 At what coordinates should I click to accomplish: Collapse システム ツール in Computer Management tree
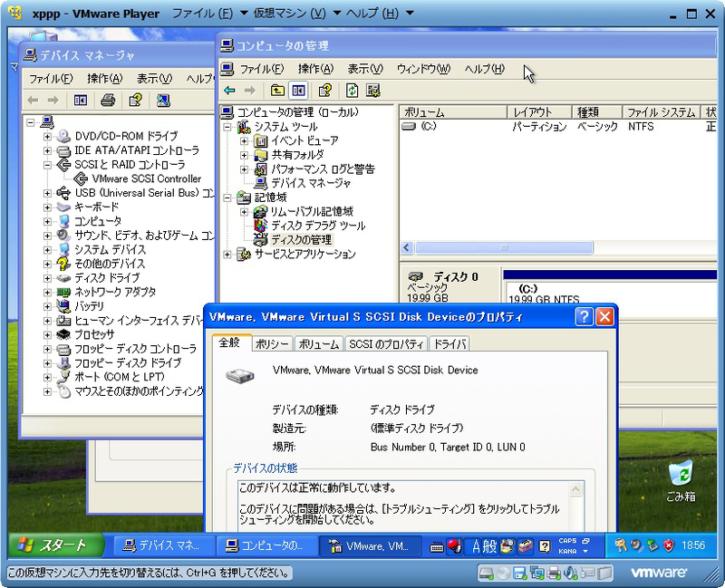pyautogui.click(x=227, y=127)
